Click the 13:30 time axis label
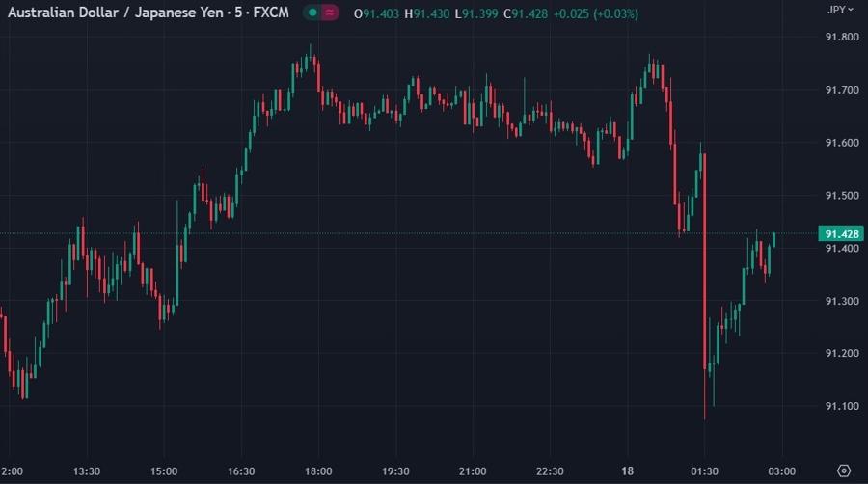This screenshot has width=868, height=484. (x=87, y=471)
